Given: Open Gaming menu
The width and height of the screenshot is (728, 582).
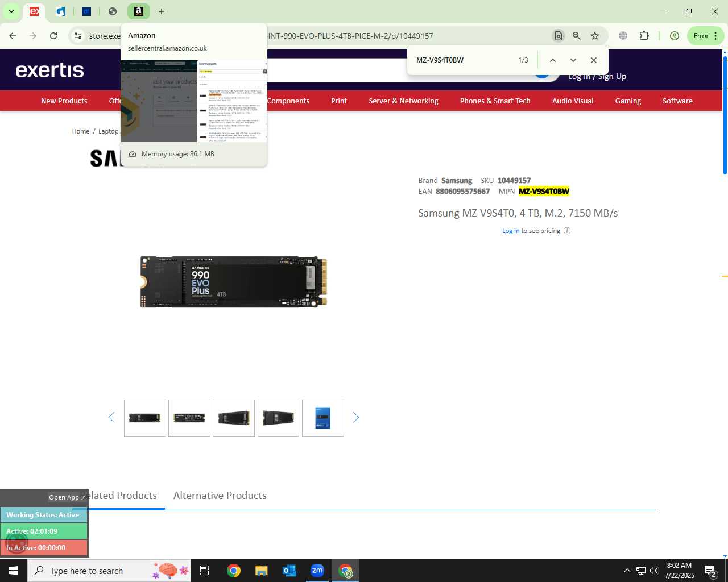Looking at the screenshot, I should [x=628, y=101].
